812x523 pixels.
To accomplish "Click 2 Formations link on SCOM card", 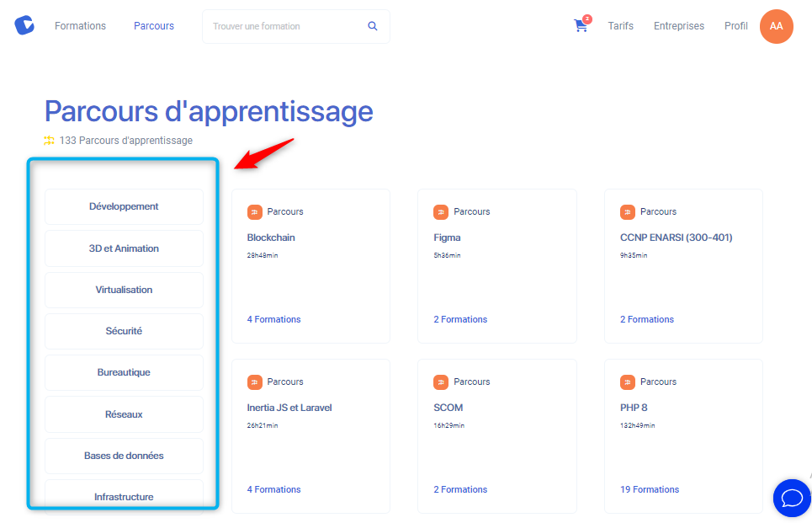I will [460, 489].
